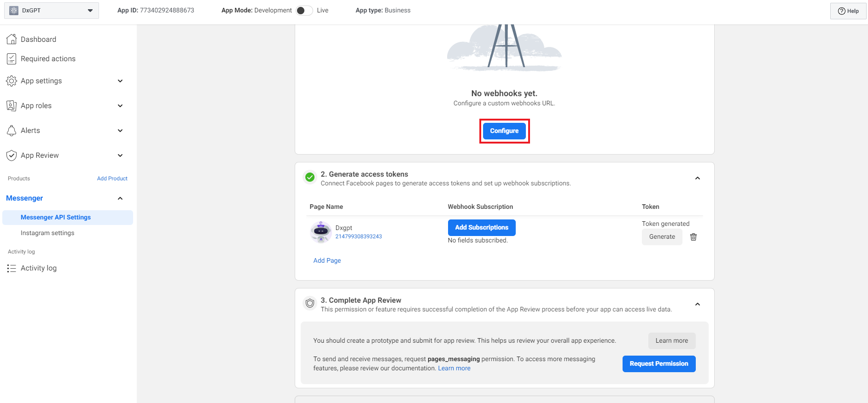
Task: Click the Required actions checklist icon
Action: (12, 59)
